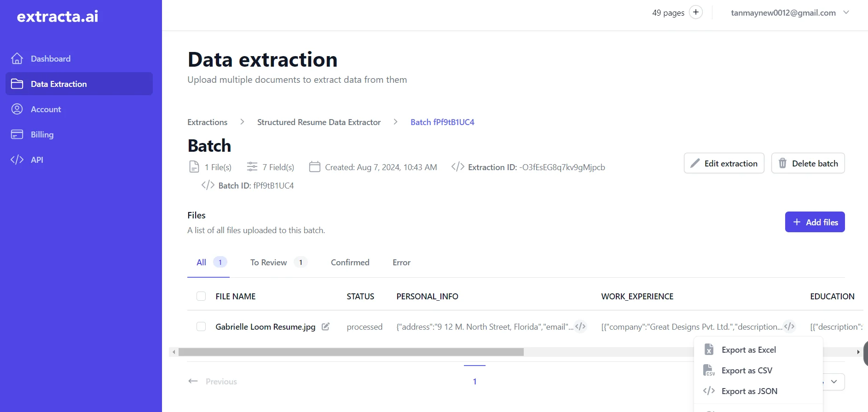Open the Confirmed tab
Screen dimensions: 868x412
click(350, 263)
